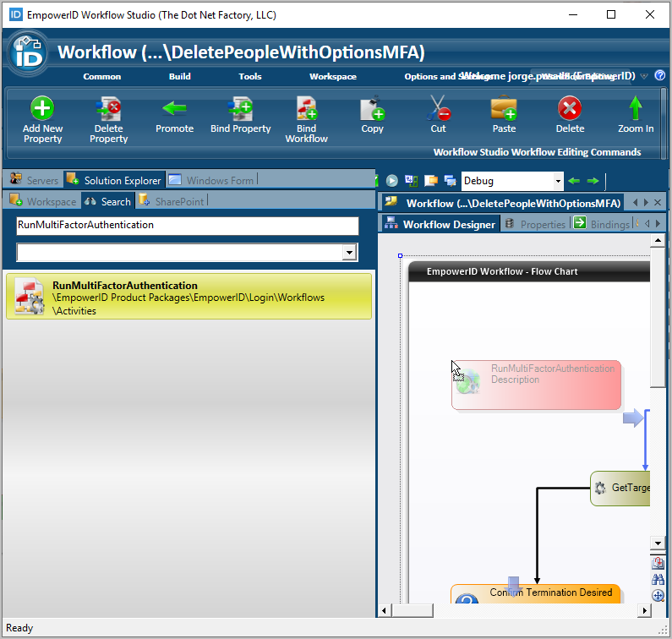Open the dropdown arrow next to the username
Image resolution: width=672 pixels, height=639 pixels.
click(644, 76)
